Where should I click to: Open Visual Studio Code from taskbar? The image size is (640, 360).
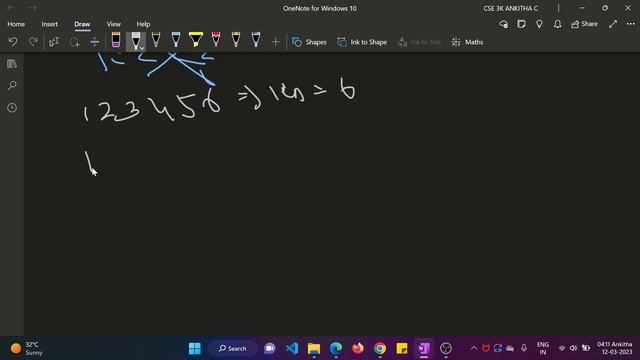coord(292,349)
